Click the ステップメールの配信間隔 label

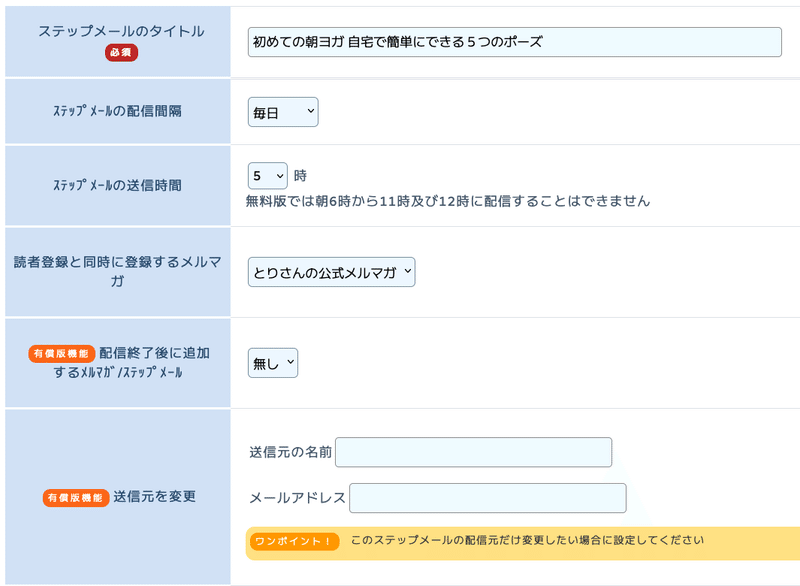(x=118, y=112)
